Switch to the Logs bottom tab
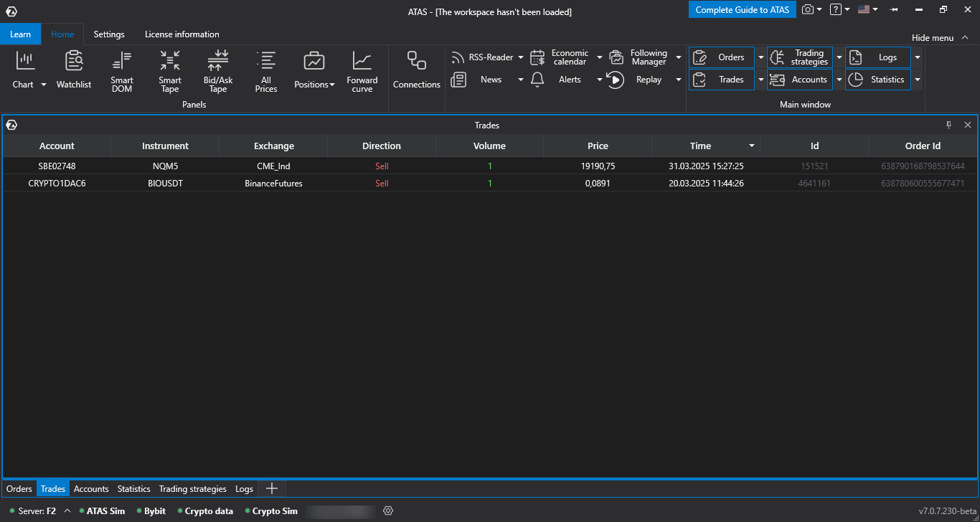The height and width of the screenshot is (522, 980). [245, 488]
